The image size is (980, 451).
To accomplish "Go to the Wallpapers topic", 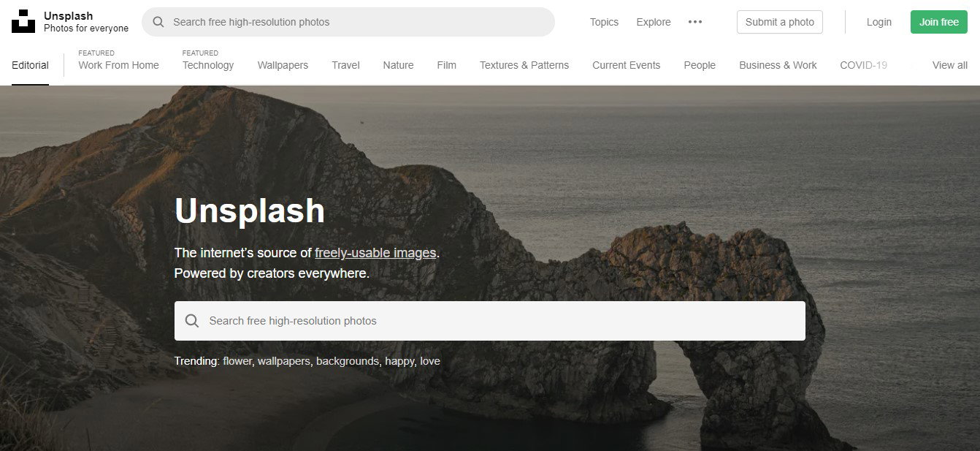I will click(283, 65).
